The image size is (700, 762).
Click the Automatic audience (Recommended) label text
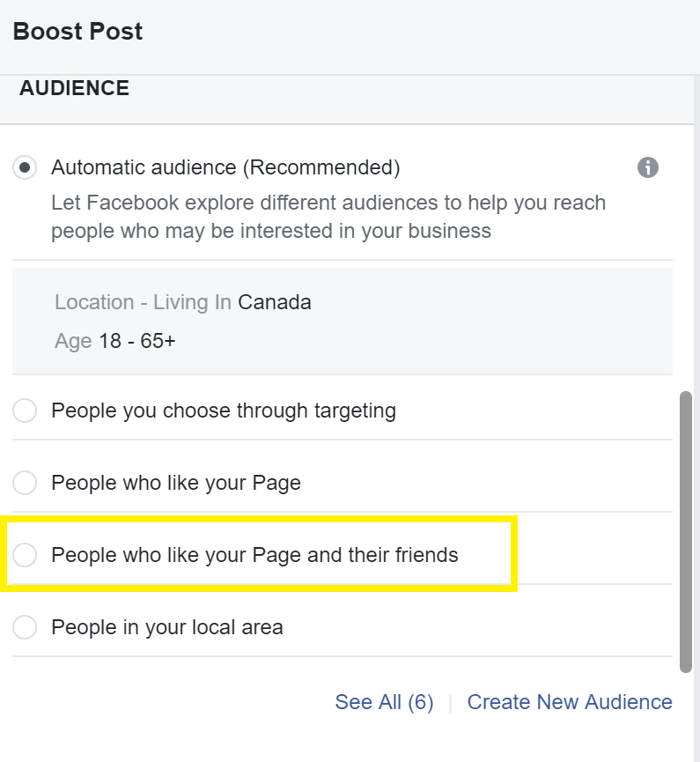tap(226, 167)
